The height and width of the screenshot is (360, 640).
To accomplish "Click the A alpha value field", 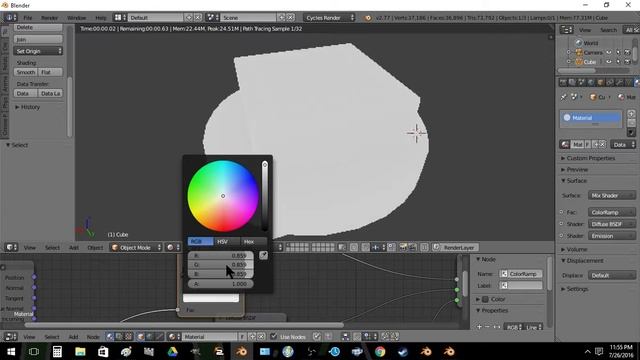I will [x=220, y=284].
